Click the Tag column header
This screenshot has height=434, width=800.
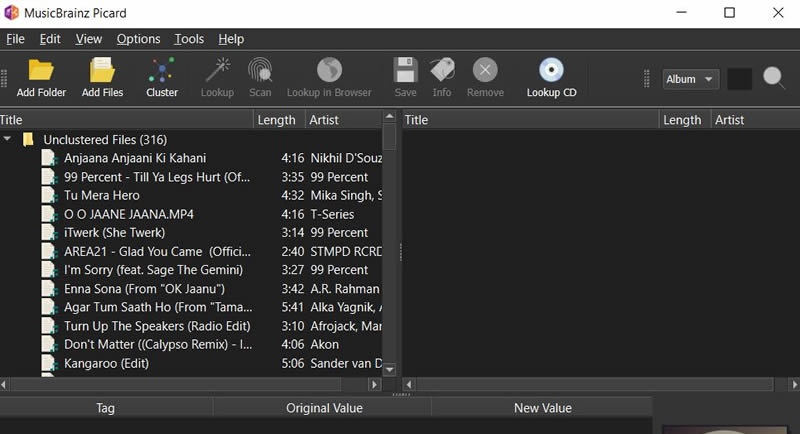click(x=106, y=408)
